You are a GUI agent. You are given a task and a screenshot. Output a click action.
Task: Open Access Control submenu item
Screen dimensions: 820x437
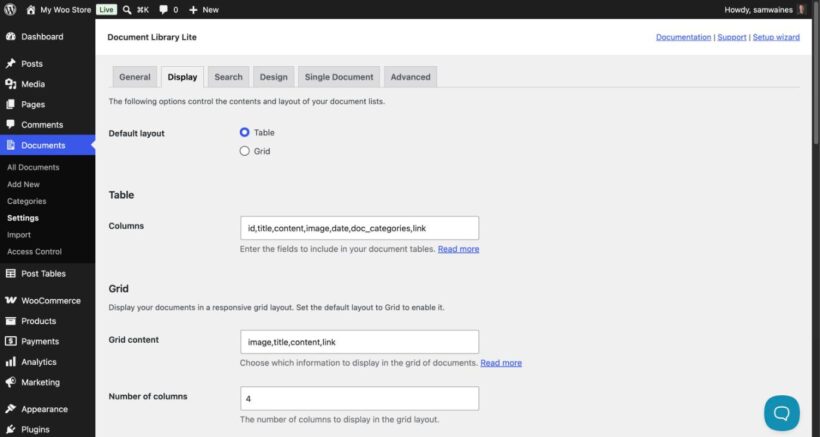pyautogui.click(x=34, y=251)
